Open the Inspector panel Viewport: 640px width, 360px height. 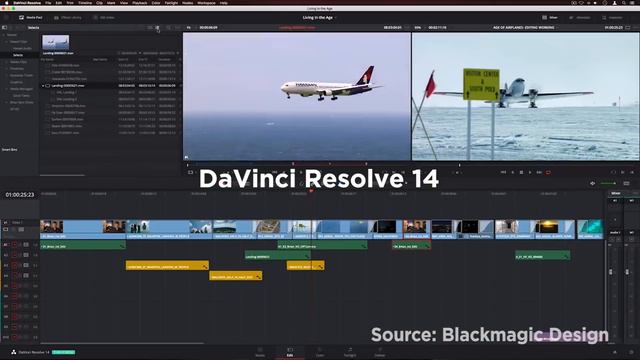[x=612, y=18]
